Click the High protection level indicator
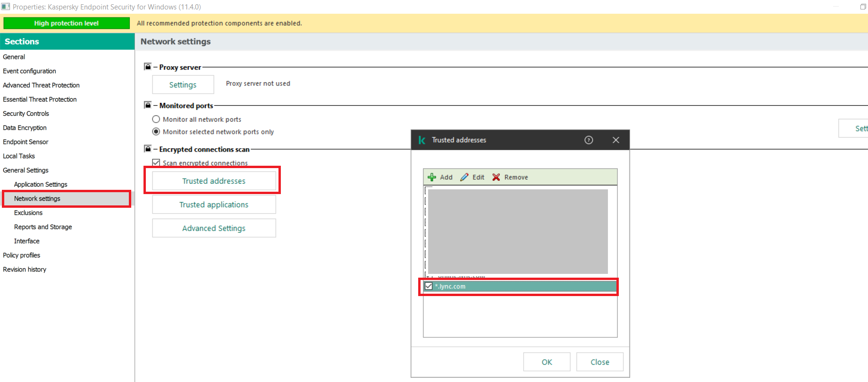The width and height of the screenshot is (868, 382). (x=67, y=23)
